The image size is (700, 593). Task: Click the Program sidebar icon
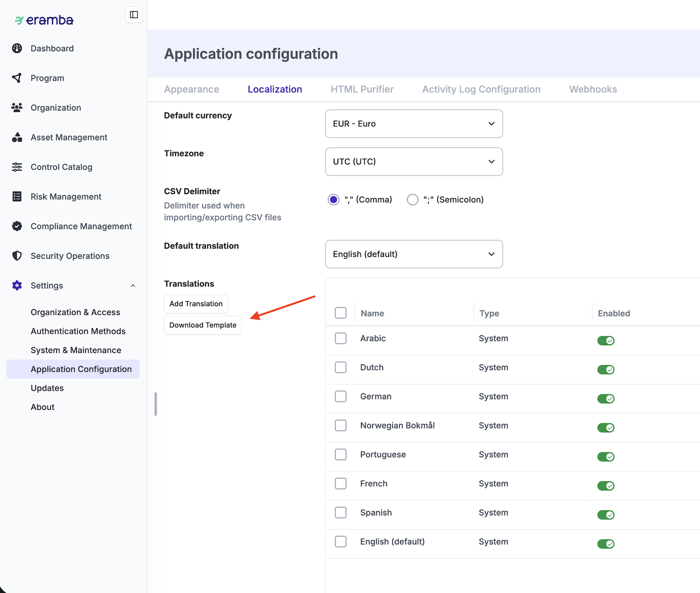pos(17,78)
